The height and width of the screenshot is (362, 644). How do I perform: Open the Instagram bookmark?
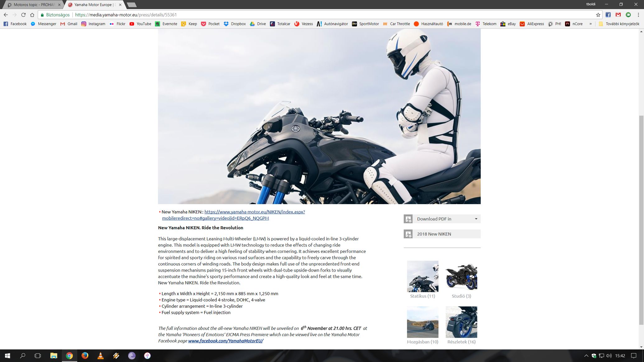[x=93, y=24]
